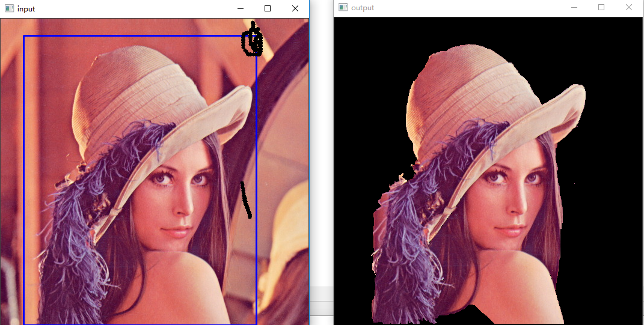
Task: Click the output window title text
Action: [363, 8]
